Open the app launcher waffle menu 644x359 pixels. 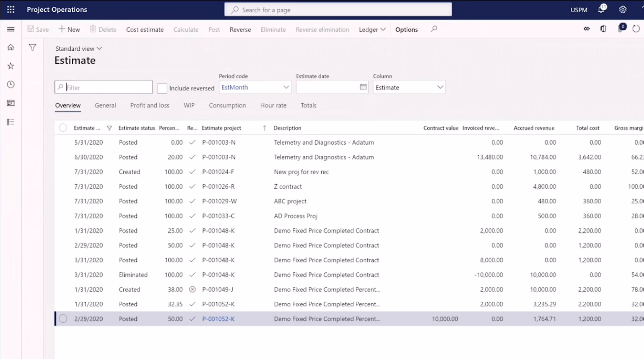tap(11, 9)
